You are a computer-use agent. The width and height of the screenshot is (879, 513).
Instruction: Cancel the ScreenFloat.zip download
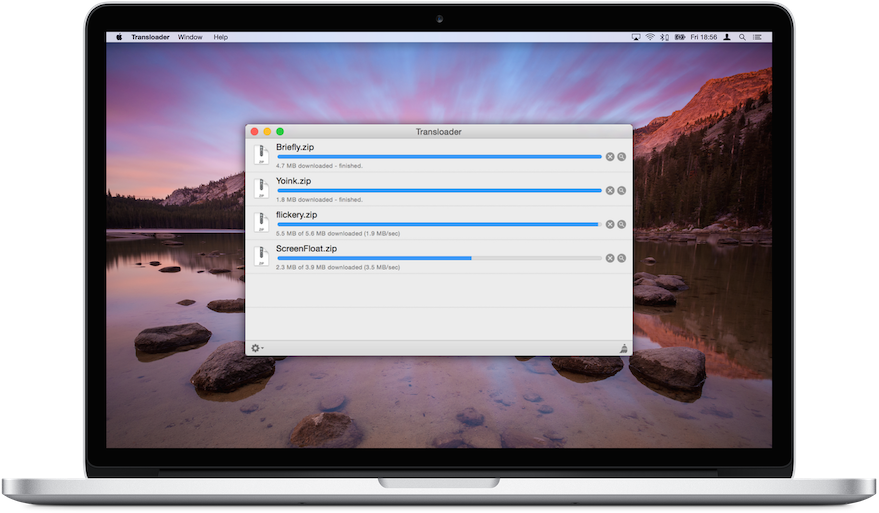(x=610, y=258)
